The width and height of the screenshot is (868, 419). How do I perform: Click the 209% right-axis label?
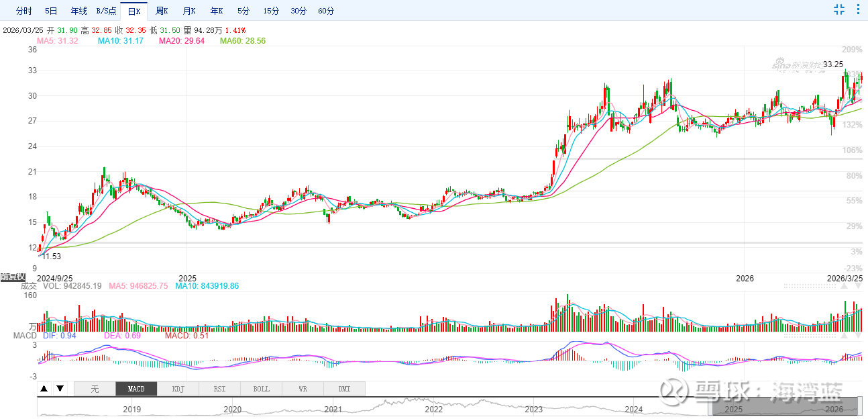[852, 50]
